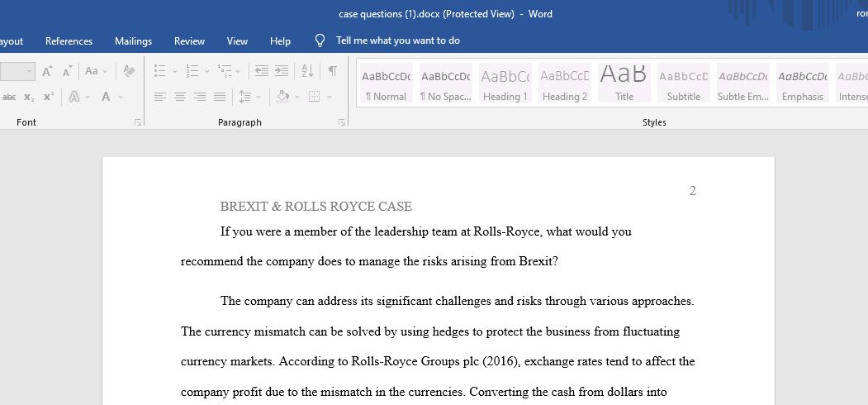Click the Change Case Aa button
Image resolution: width=868 pixels, height=405 pixels.
(x=92, y=71)
